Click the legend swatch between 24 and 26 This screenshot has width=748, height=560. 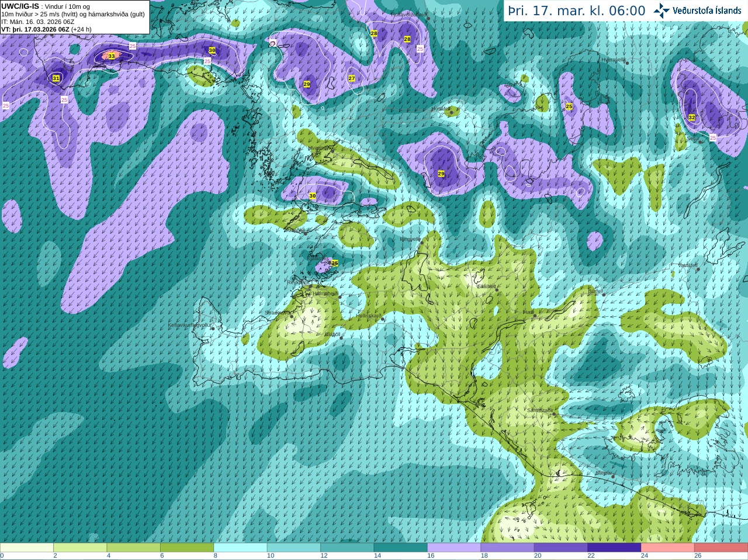click(x=668, y=548)
